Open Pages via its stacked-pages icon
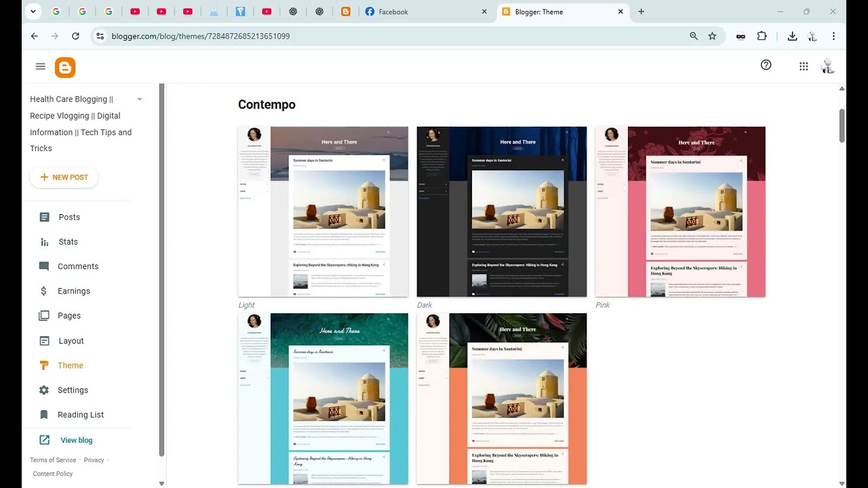Image resolution: width=868 pixels, height=488 pixels. [x=44, y=316]
